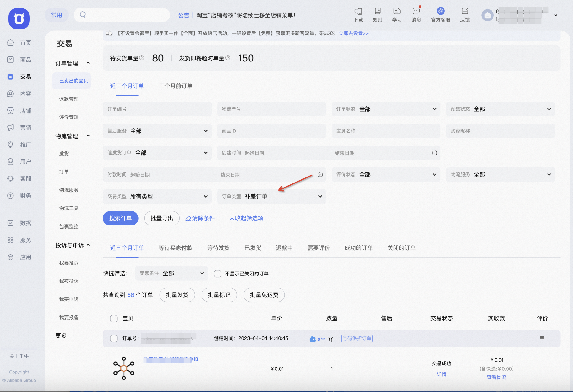Viewport: 573px width, 392px height.
Task: Click 详情 link under 交易成功
Action: tap(441, 374)
